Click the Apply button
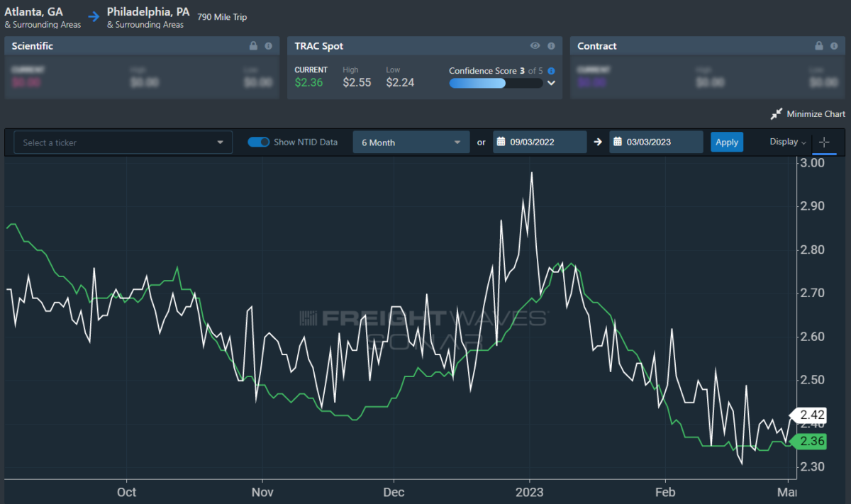 [727, 142]
